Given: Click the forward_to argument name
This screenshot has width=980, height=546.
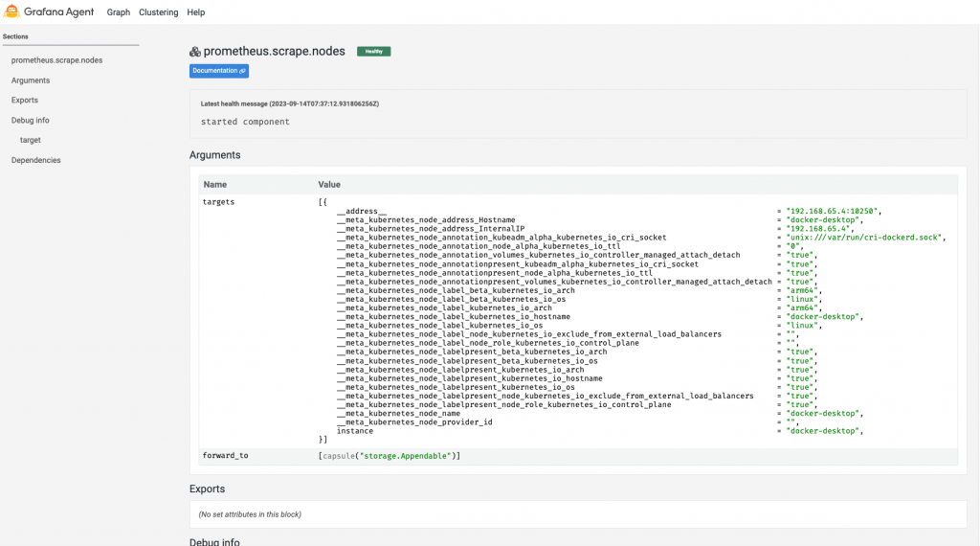Looking at the screenshot, I should [x=226, y=455].
